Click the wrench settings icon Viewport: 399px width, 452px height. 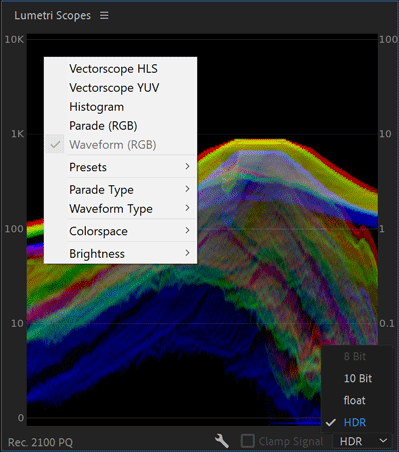point(222,441)
